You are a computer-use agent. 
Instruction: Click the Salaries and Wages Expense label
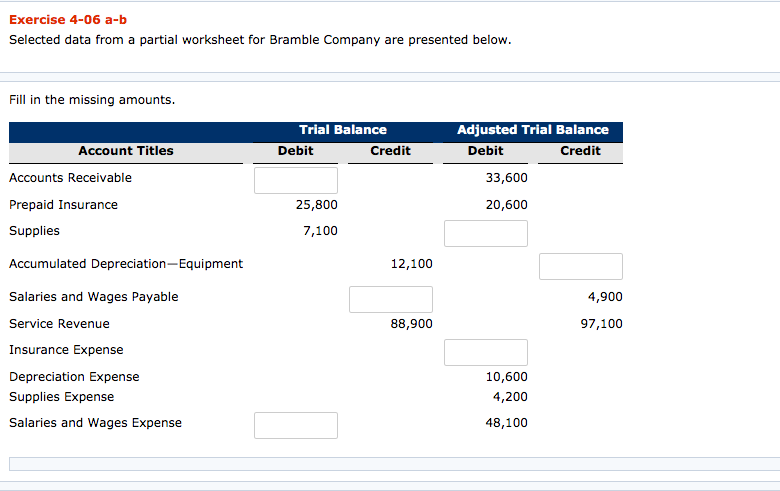96,423
